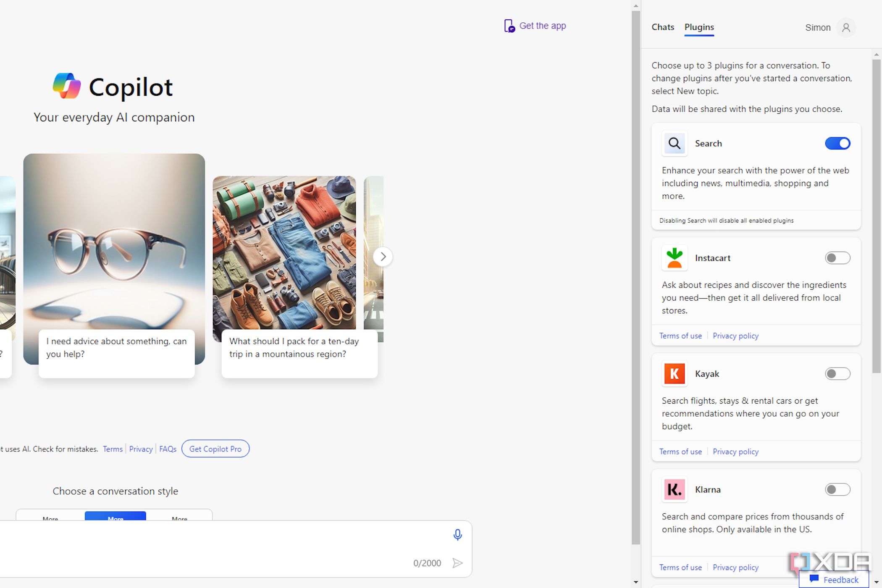This screenshot has height=588, width=882.
Task: Click Simon's profile avatar icon
Action: tap(846, 28)
